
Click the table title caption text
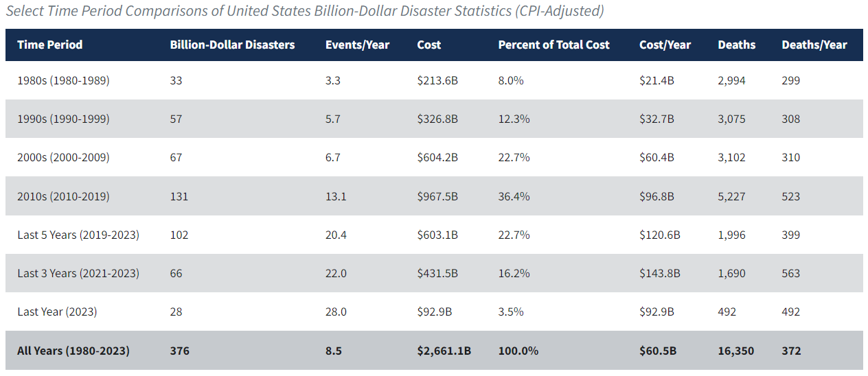pyautogui.click(x=304, y=12)
